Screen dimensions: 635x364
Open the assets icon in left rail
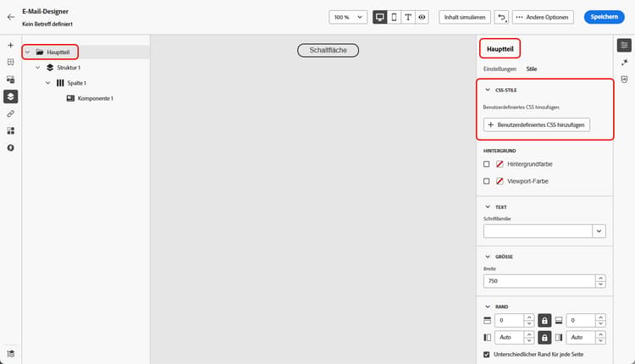point(10,80)
